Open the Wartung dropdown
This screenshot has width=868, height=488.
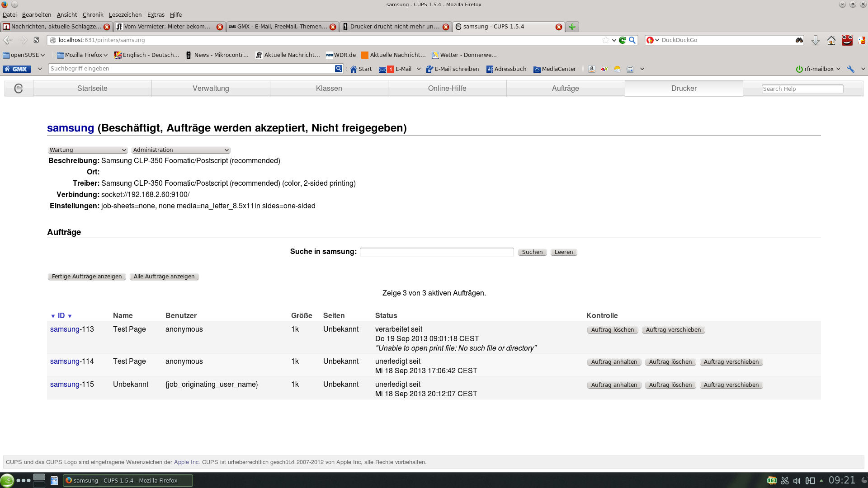click(88, 150)
